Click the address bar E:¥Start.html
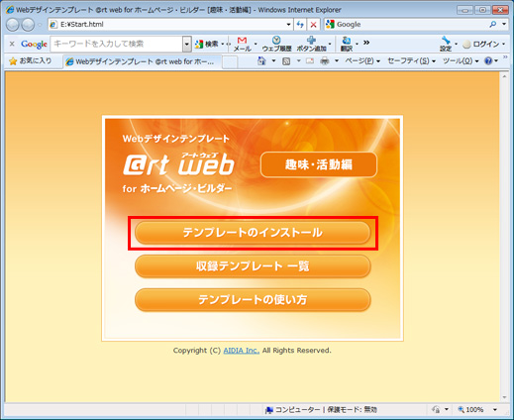 click(170, 25)
